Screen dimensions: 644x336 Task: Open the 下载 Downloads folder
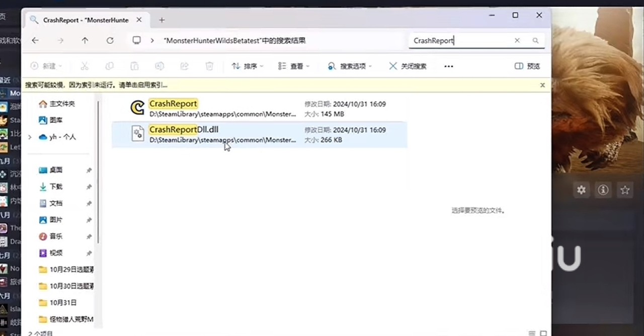pos(56,187)
